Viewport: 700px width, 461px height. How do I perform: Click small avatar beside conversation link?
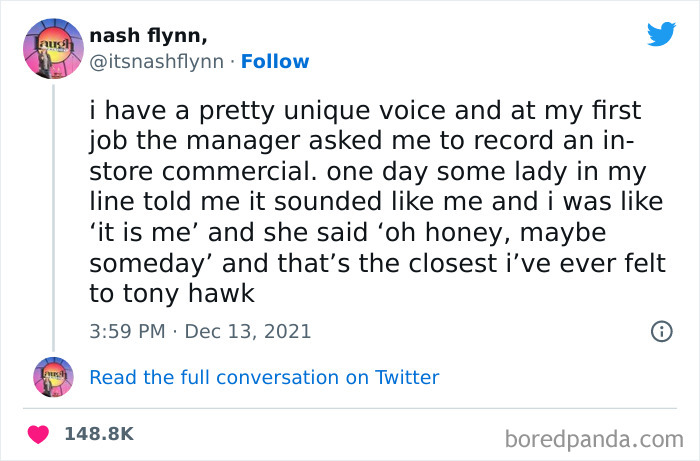[x=52, y=377]
